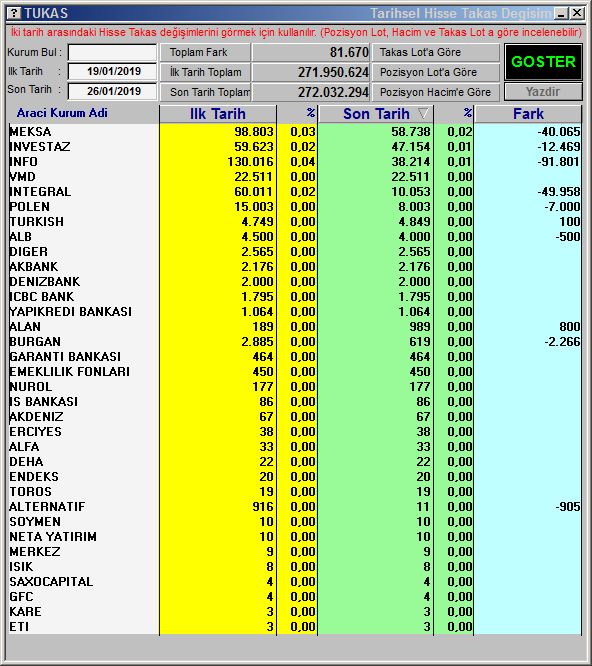592x666 pixels.
Task: Minimize the TUKAS window
Action: pos(561,13)
